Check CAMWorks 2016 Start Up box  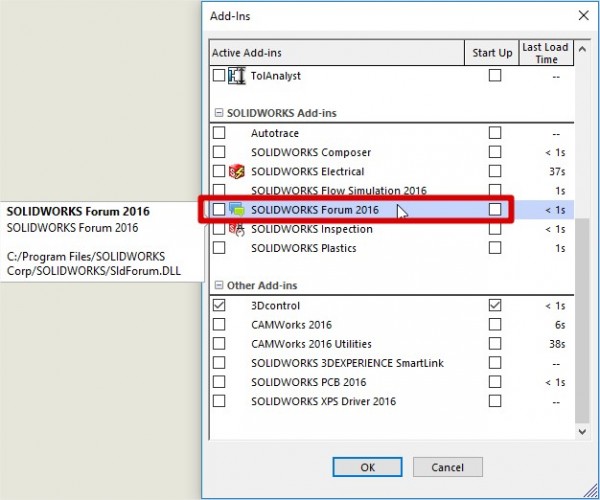pyautogui.click(x=495, y=324)
